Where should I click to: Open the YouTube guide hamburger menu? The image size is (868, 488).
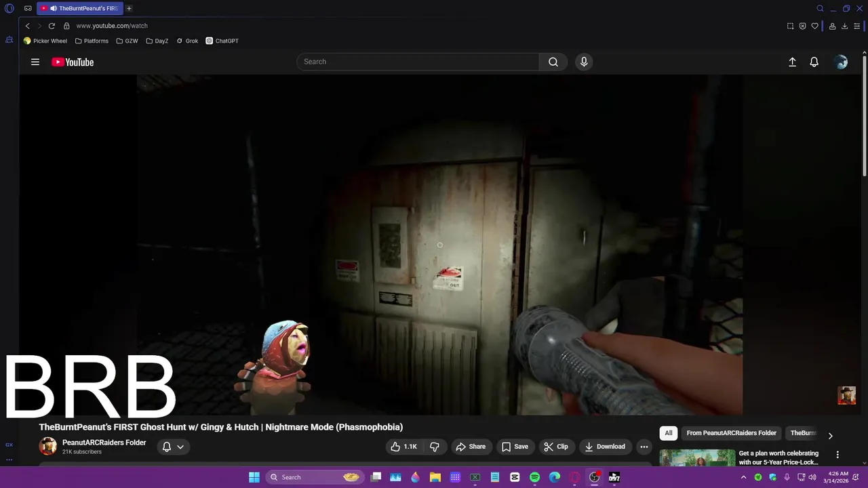pos(35,62)
